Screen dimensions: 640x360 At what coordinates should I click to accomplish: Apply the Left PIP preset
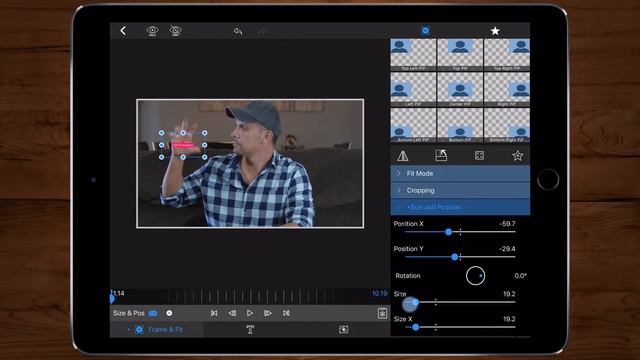413,90
